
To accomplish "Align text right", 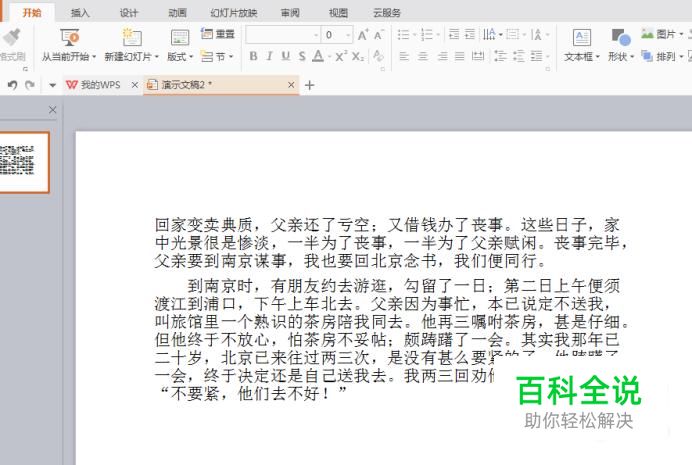I will [x=442, y=56].
